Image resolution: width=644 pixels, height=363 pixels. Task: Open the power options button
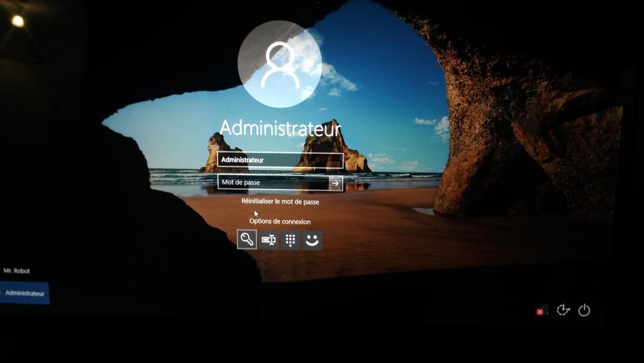pos(584,310)
